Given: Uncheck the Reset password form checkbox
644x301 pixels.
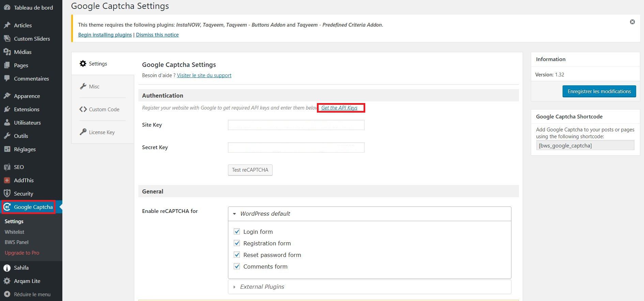Looking at the screenshot, I should 237,255.
